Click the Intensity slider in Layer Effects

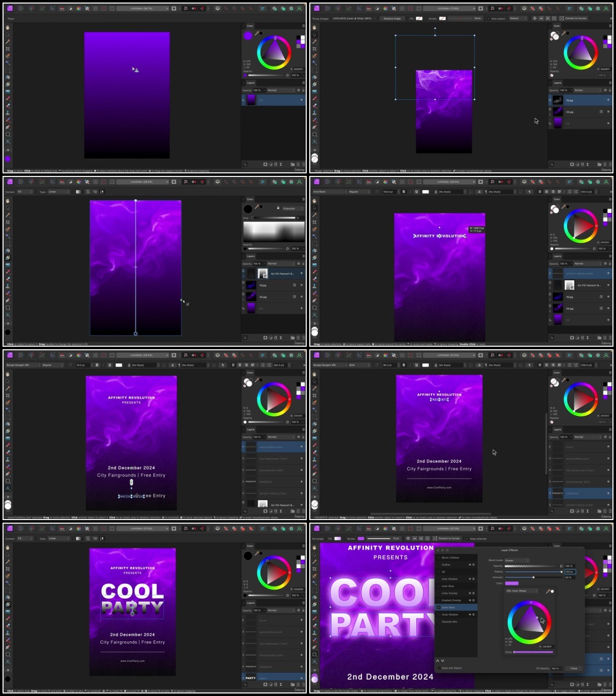pos(534,577)
